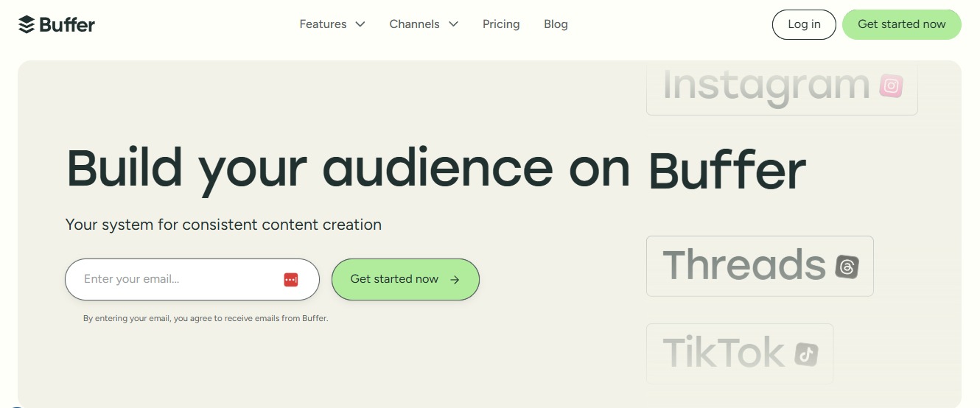Click the Threads app icon
Image resolution: width=980 pixels, height=408 pixels.
[847, 267]
